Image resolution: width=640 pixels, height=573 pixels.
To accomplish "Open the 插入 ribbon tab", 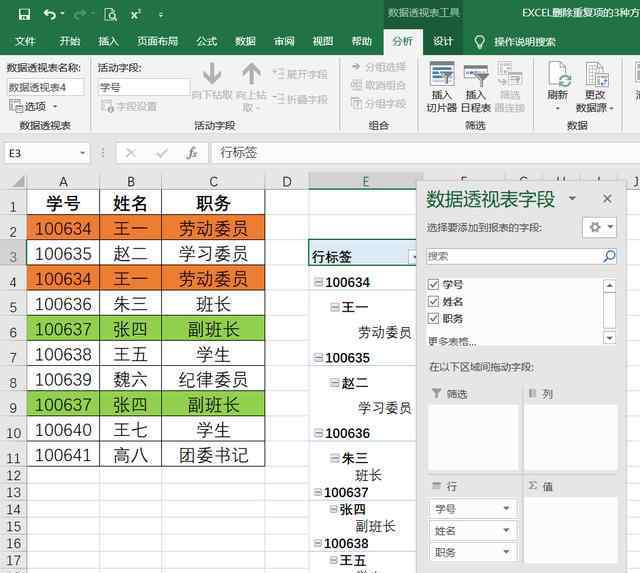I will [108, 41].
